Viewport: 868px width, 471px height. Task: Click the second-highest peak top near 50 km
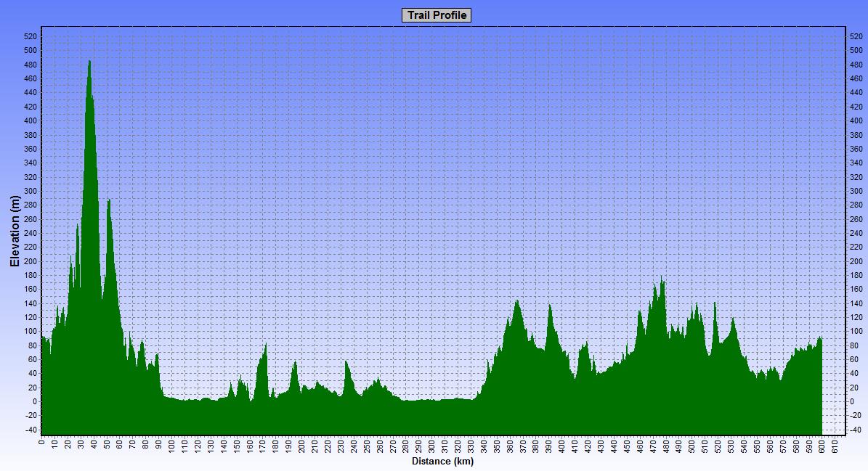(108, 200)
